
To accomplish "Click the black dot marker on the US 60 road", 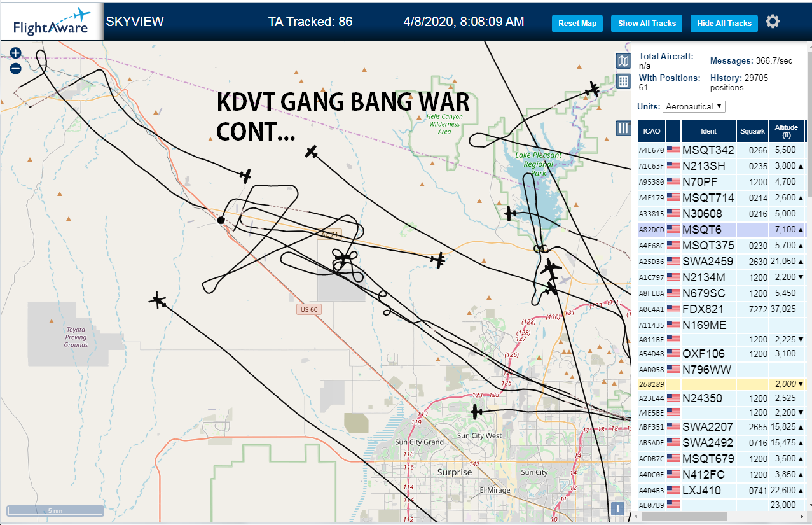I will coord(221,220).
